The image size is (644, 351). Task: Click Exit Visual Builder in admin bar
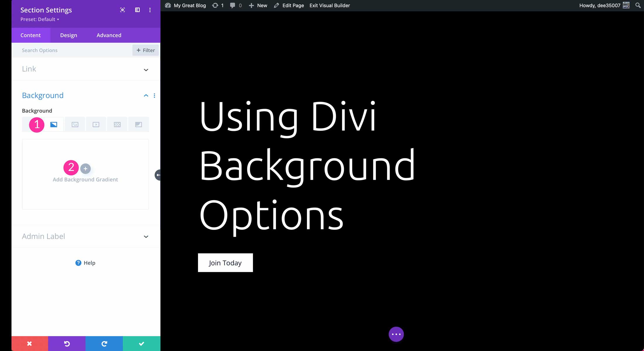coord(329,5)
